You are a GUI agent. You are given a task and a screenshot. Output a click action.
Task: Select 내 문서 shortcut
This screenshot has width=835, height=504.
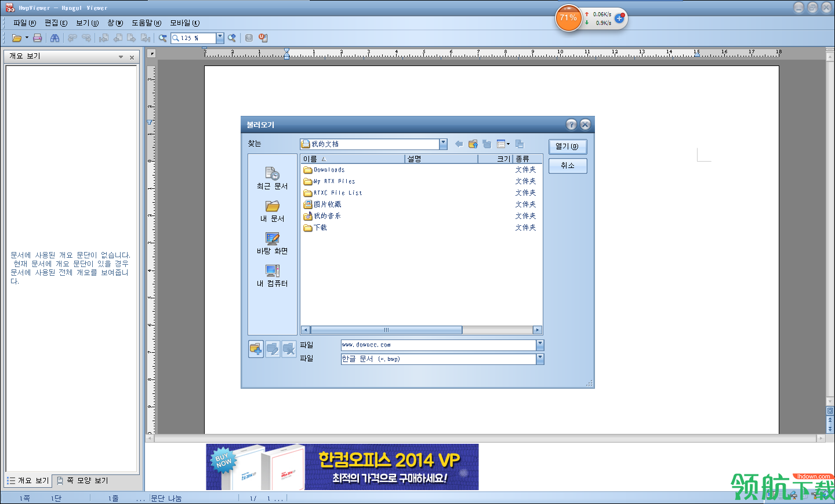(x=273, y=211)
